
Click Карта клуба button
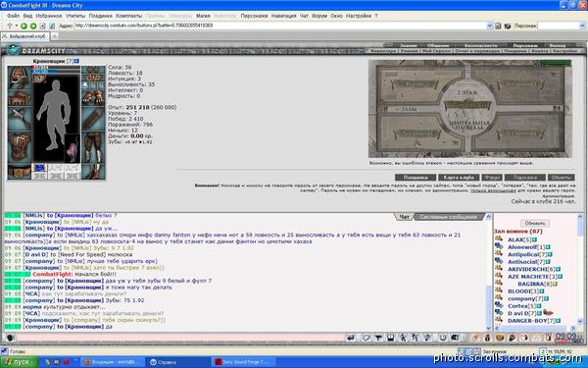(x=459, y=178)
